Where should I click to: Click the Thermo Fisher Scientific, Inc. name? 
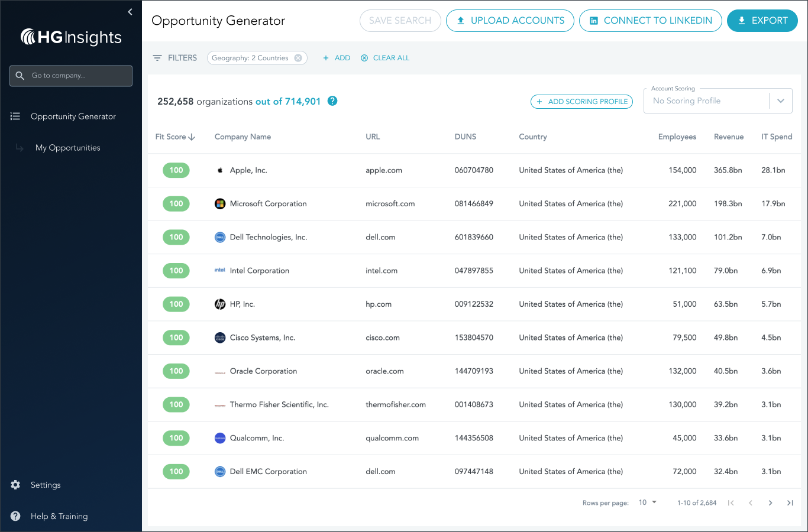[279, 405]
